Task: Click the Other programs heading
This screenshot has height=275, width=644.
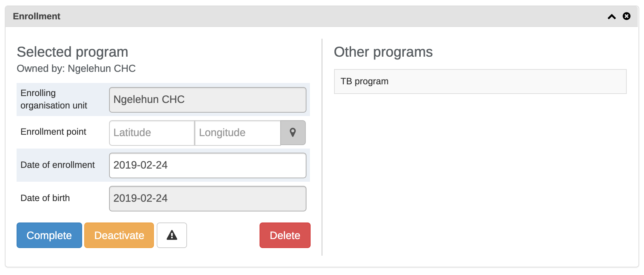Action: pyautogui.click(x=383, y=52)
